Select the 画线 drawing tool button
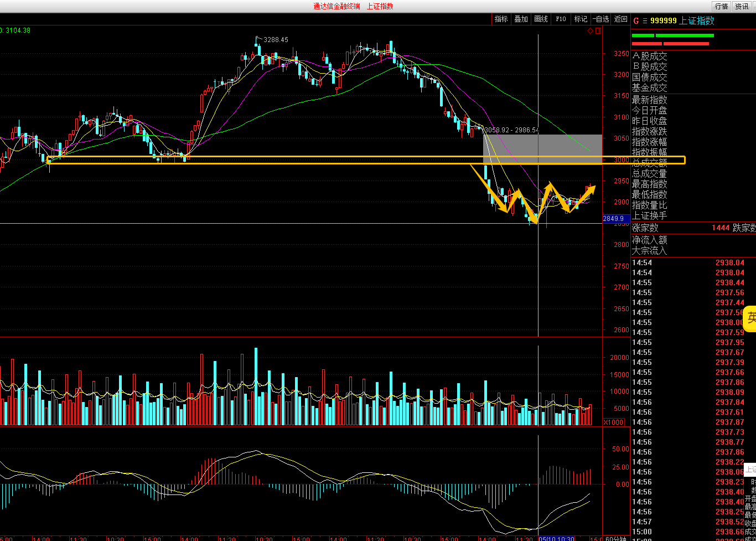Screen dimensions: 756x541 (x=541, y=19)
